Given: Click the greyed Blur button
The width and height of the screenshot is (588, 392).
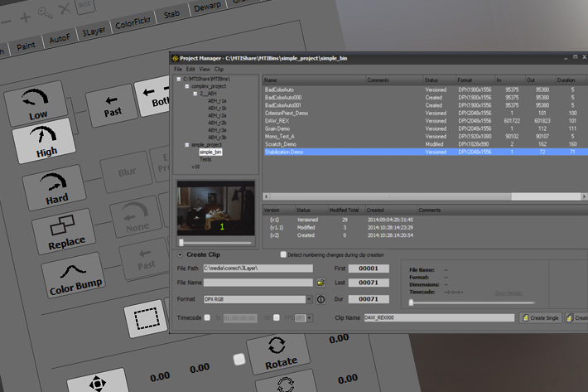Looking at the screenshot, I should pos(127,172).
